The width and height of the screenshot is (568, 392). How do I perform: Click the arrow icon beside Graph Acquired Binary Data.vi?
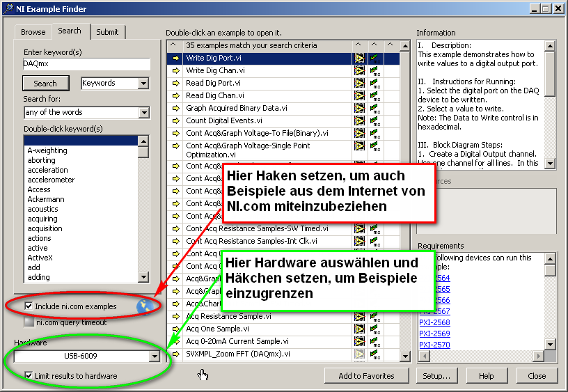176,109
